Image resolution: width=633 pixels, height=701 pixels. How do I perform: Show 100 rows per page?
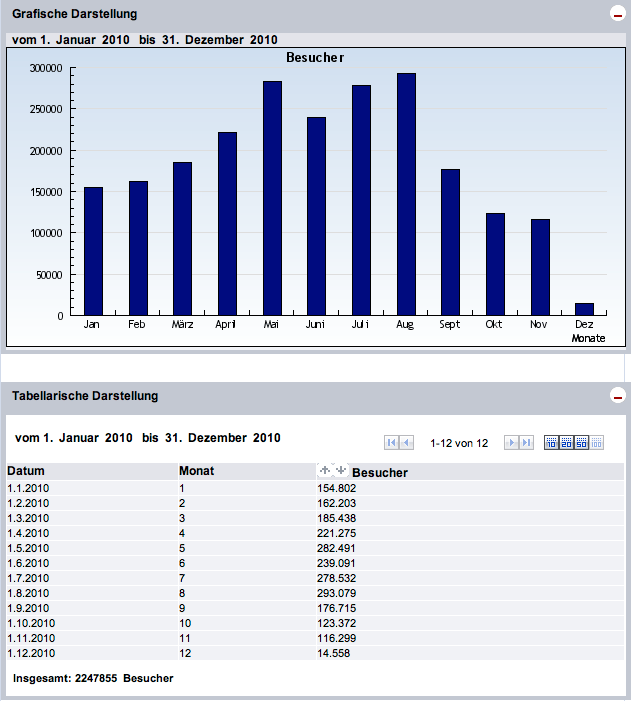597,442
